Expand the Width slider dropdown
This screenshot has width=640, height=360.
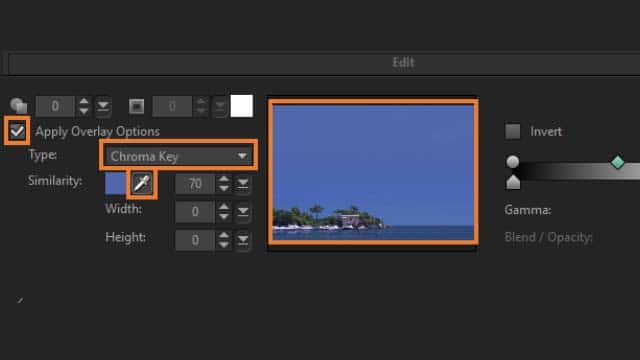pos(243,211)
